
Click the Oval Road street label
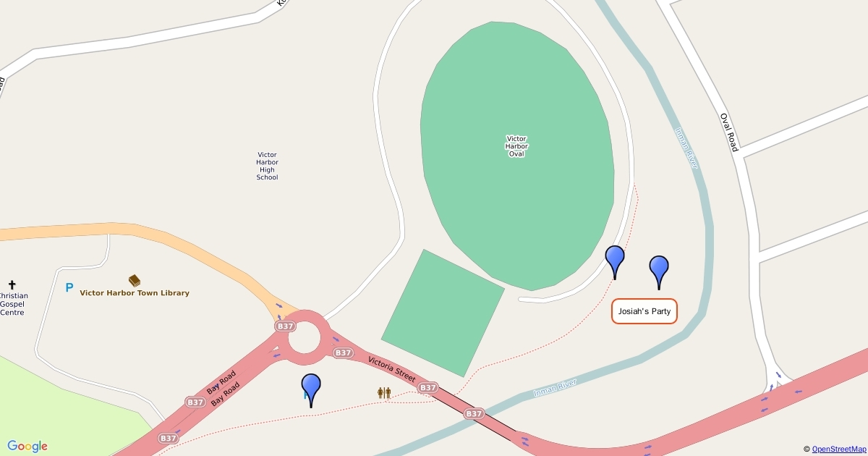tap(729, 132)
